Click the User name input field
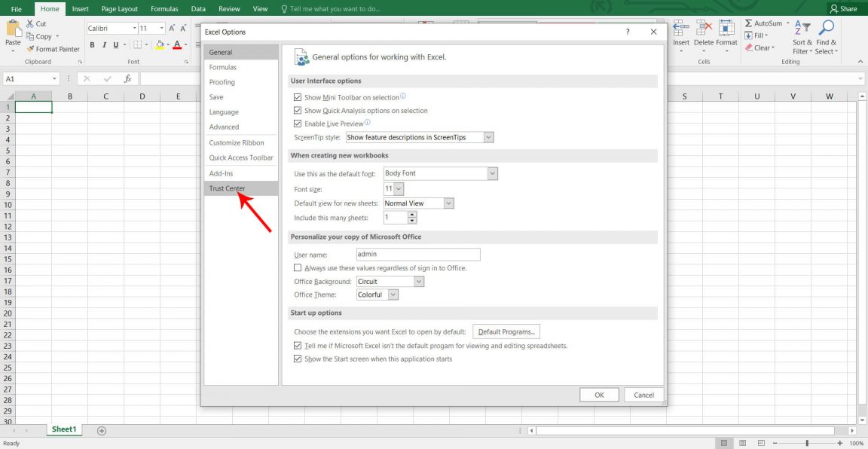 (x=418, y=254)
